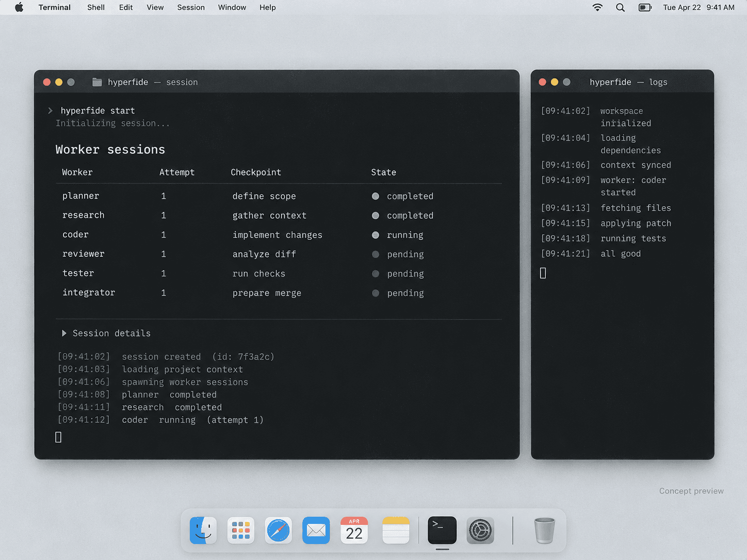747x560 pixels.
Task: Click the battery status icon
Action: tap(645, 7)
